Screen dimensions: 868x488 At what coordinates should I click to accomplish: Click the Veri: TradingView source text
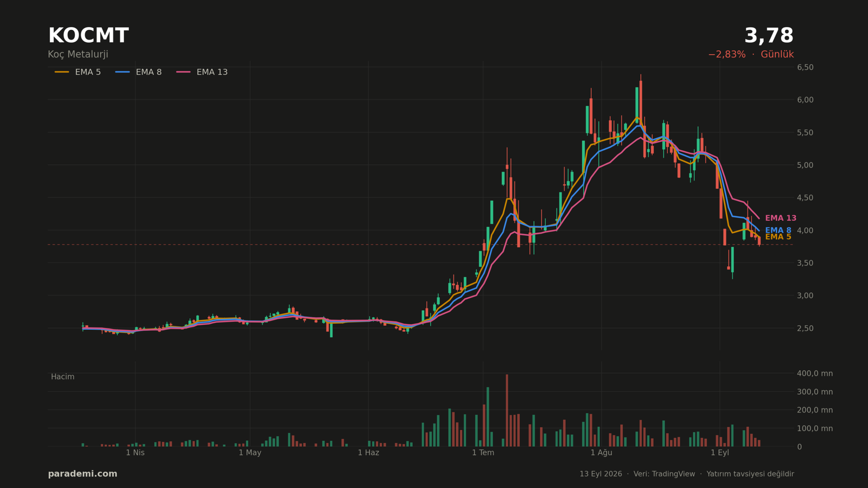click(664, 474)
